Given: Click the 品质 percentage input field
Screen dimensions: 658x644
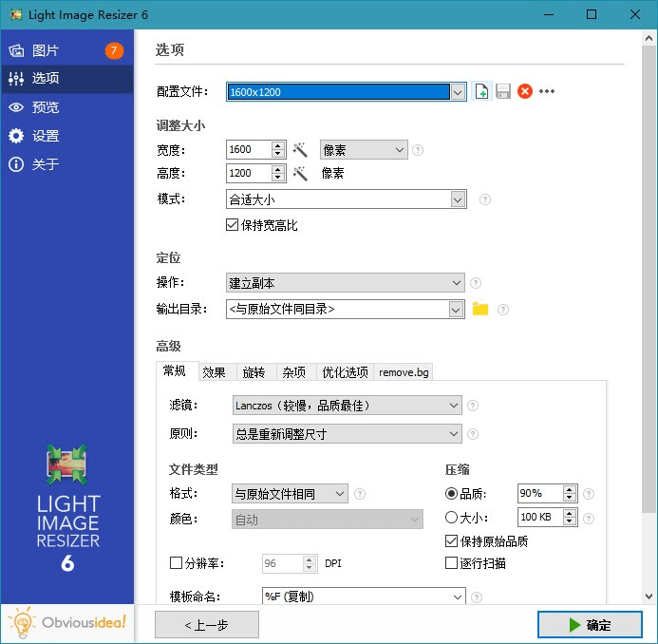Looking at the screenshot, I should pyautogui.click(x=539, y=494).
